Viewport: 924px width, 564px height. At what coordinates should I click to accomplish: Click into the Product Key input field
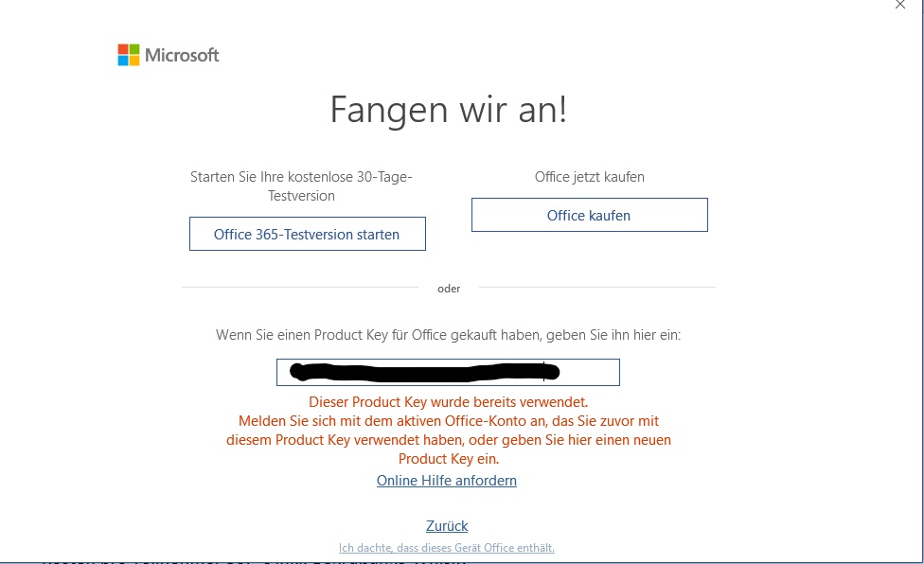coord(448,372)
